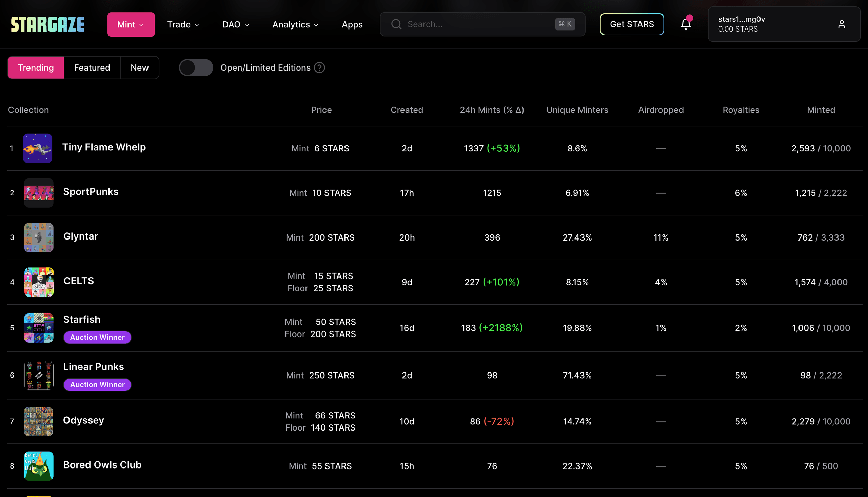Expand the Trade dropdown menu
The width and height of the screenshot is (868, 497).
click(x=183, y=24)
